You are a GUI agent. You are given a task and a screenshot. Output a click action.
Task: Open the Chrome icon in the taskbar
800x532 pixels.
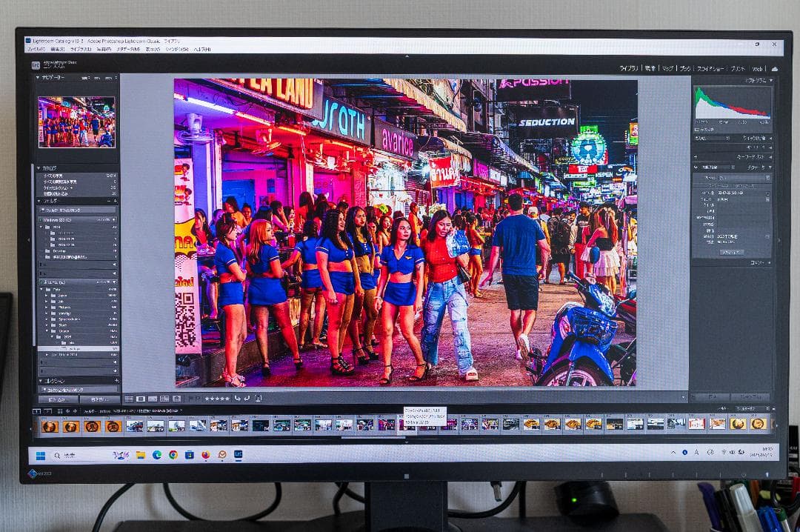pos(173,454)
